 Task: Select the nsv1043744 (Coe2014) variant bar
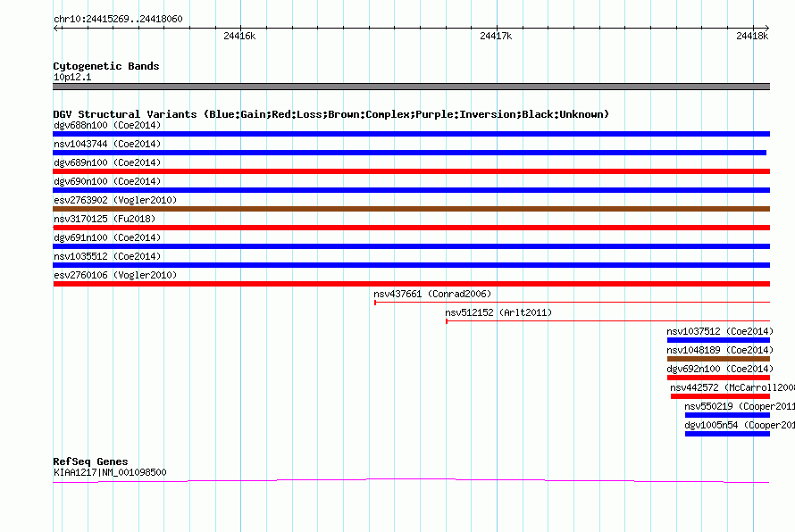click(x=410, y=153)
